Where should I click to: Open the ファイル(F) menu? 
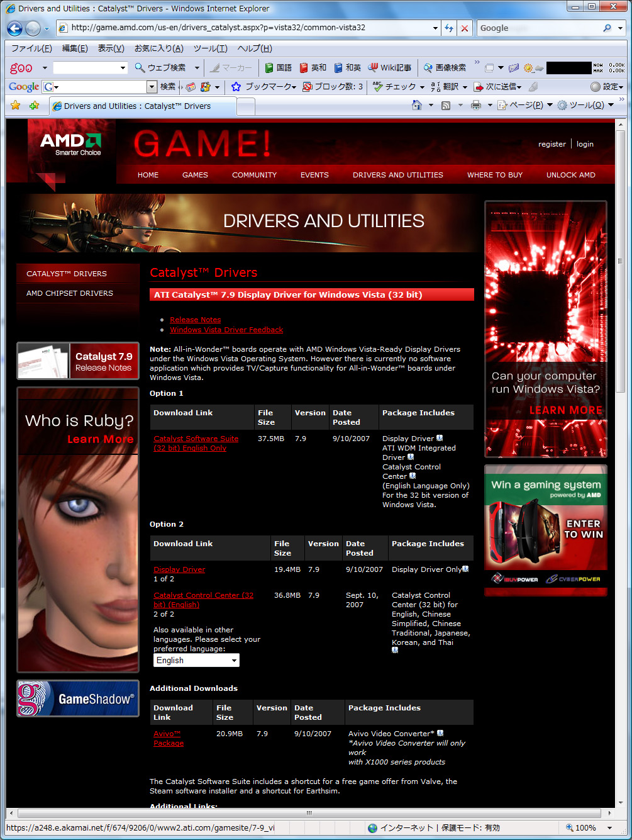(x=31, y=48)
